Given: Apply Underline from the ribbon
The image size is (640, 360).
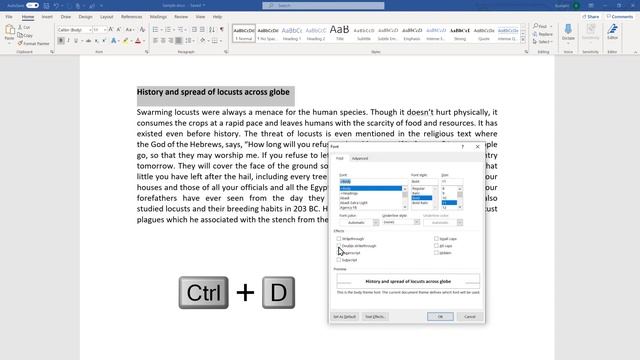Looking at the screenshot, I should point(76,41).
